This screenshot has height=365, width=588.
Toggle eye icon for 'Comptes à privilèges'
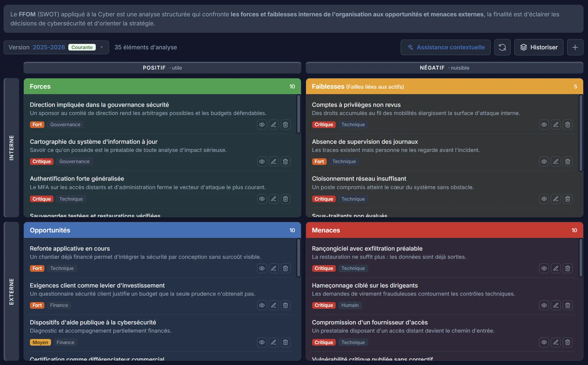(x=544, y=125)
